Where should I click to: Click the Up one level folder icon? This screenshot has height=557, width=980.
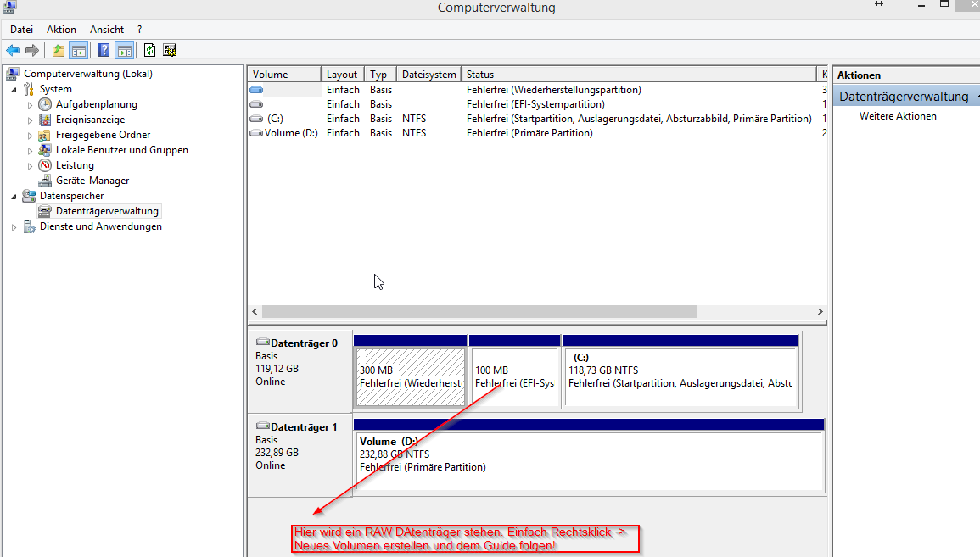click(59, 51)
